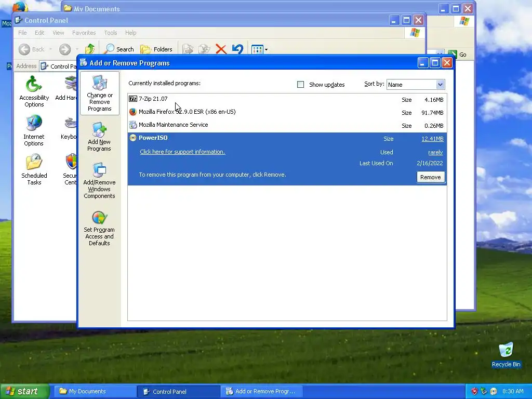The image size is (532, 399).
Task: Open the Help menu in Control Panel
Action: tap(130, 33)
